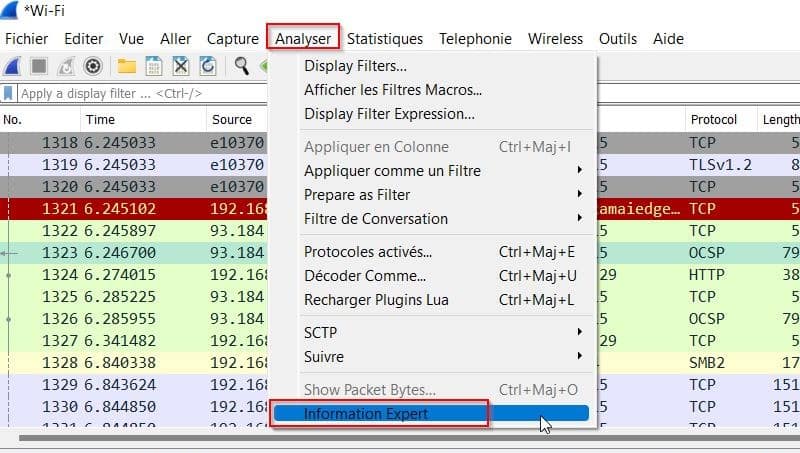This screenshot has width=800, height=453.
Task: Select packet row 1327
Action: coord(134,340)
